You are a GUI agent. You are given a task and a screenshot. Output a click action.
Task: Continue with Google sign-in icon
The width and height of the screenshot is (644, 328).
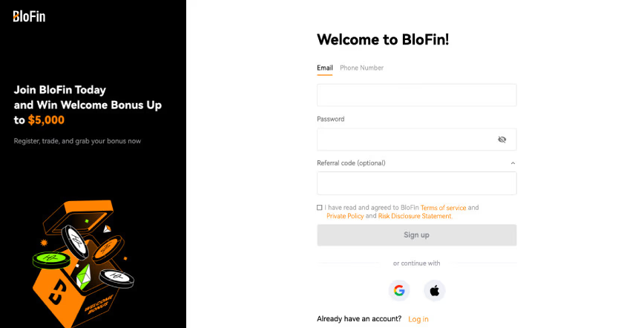[399, 290]
